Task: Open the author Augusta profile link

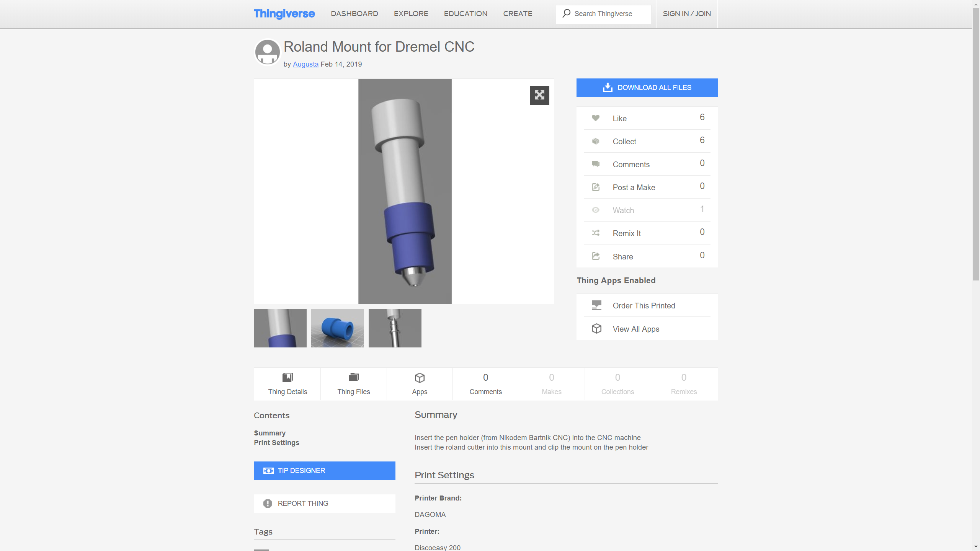Action: 305,64
